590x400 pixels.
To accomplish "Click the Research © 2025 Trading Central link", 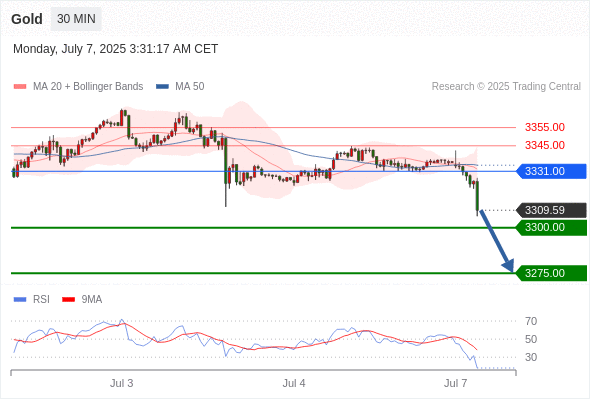I will click(506, 87).
